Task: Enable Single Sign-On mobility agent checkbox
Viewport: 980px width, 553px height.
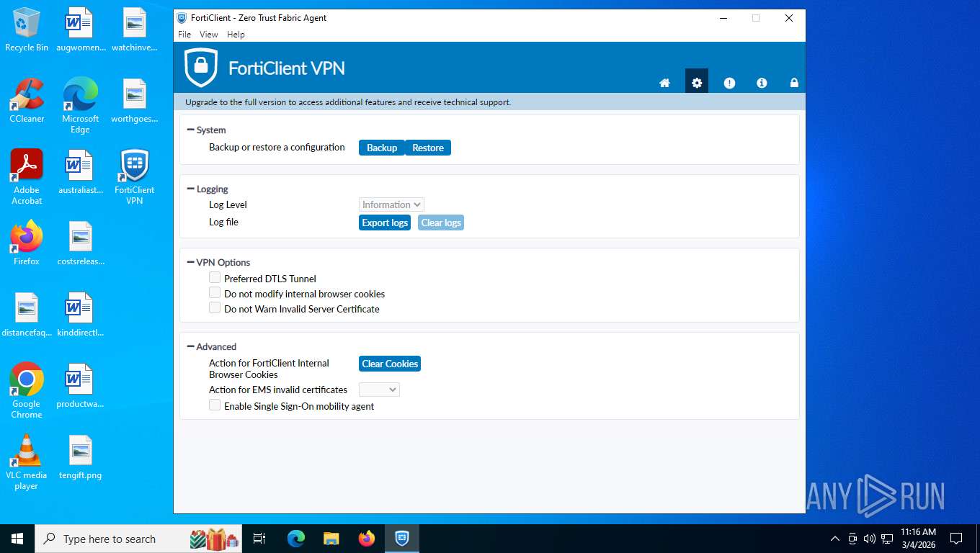Action: point(215,405)
